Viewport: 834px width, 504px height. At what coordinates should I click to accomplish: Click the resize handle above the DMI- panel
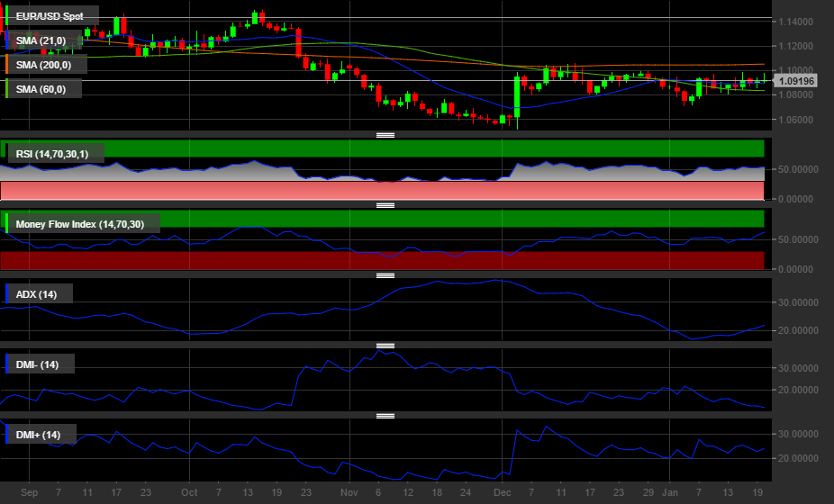tap(385, 346)
